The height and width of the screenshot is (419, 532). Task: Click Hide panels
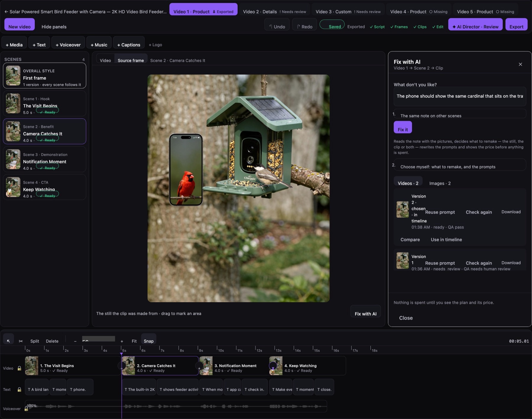[x=54, y=27]
